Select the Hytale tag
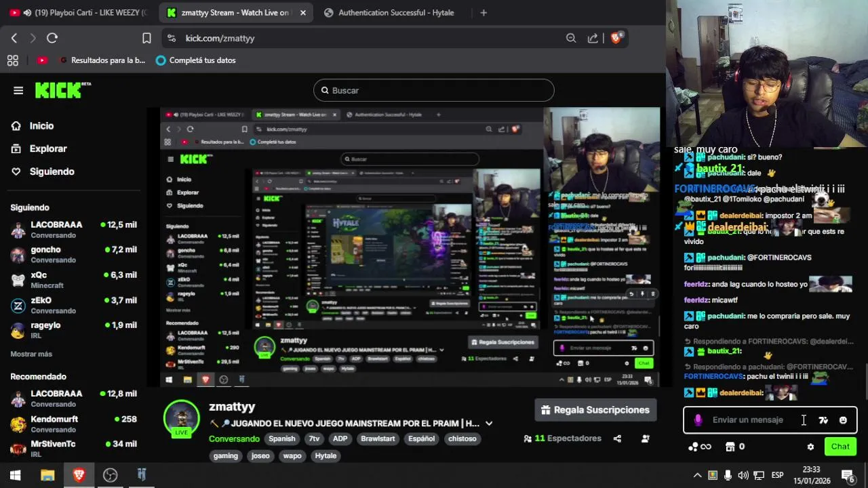The width and height of the screenshot is (868, 488). [x=325, y=455]
